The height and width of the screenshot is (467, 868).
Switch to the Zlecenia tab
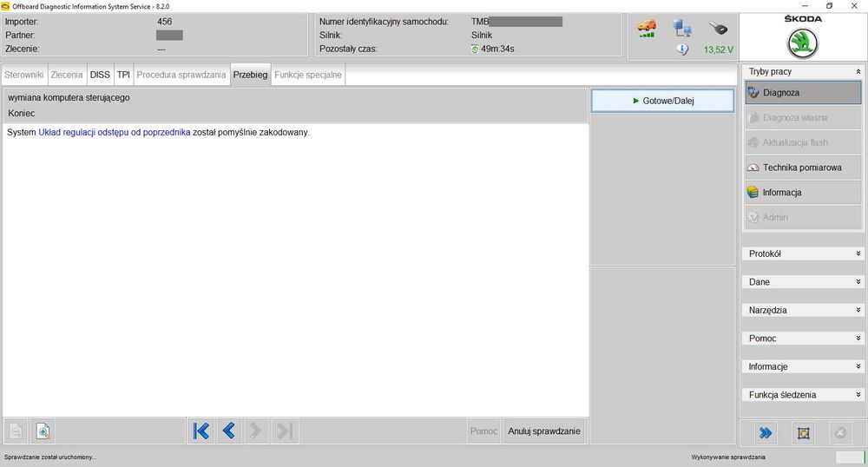[x=67, y=75]
